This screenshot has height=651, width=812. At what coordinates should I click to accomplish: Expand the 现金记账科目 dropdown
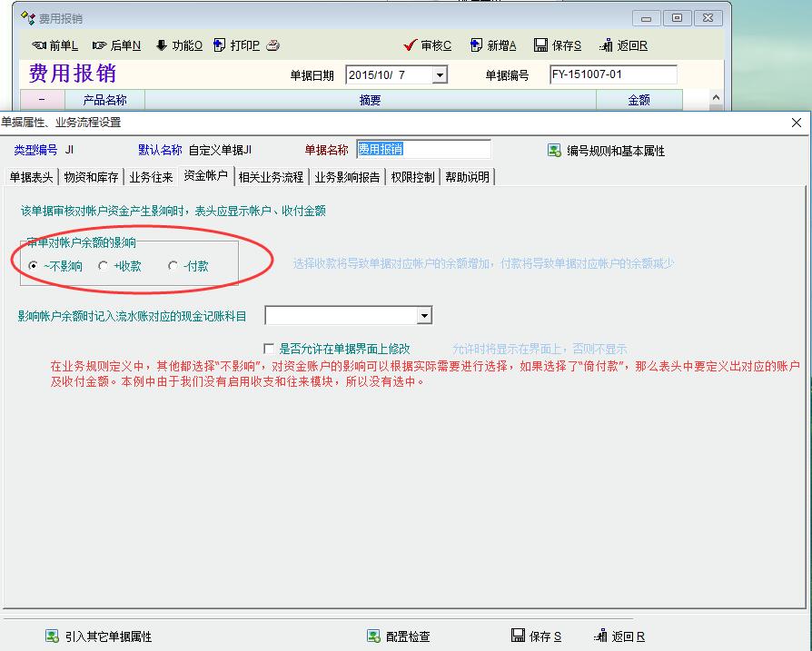click(424, 316)
